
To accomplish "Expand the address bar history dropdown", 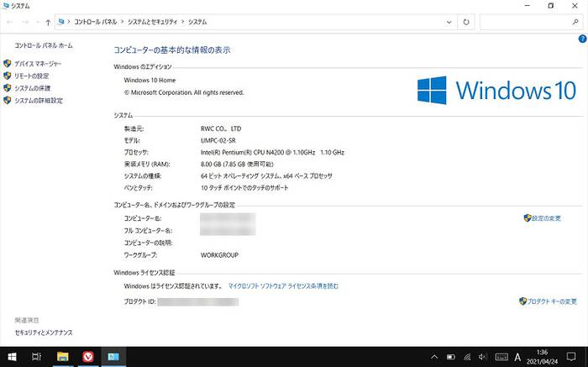I will [x=449, y=22].
